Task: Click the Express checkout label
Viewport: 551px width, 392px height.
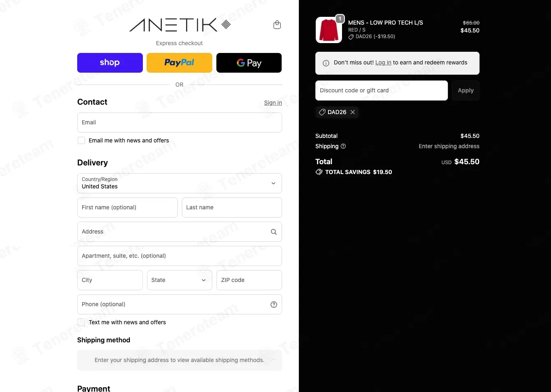Action: (x=179, y=43)
